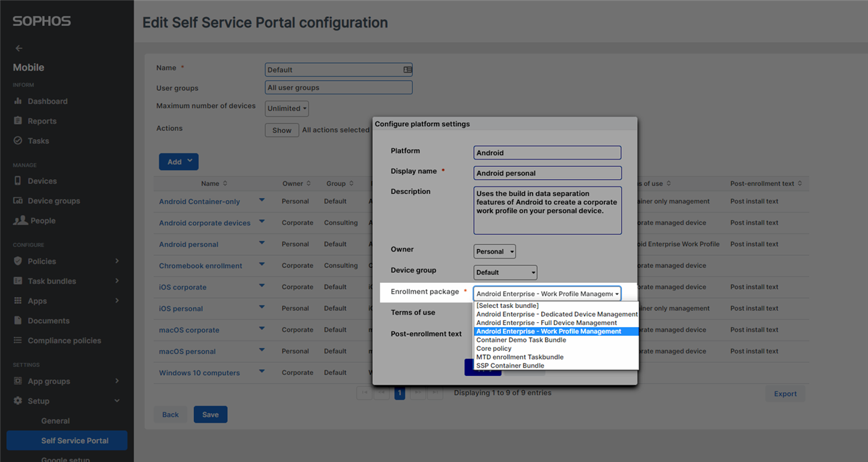This screenshot has width=868, height=462.
Task: Open iOS corporate row action arrow
Action: (262, 286)
